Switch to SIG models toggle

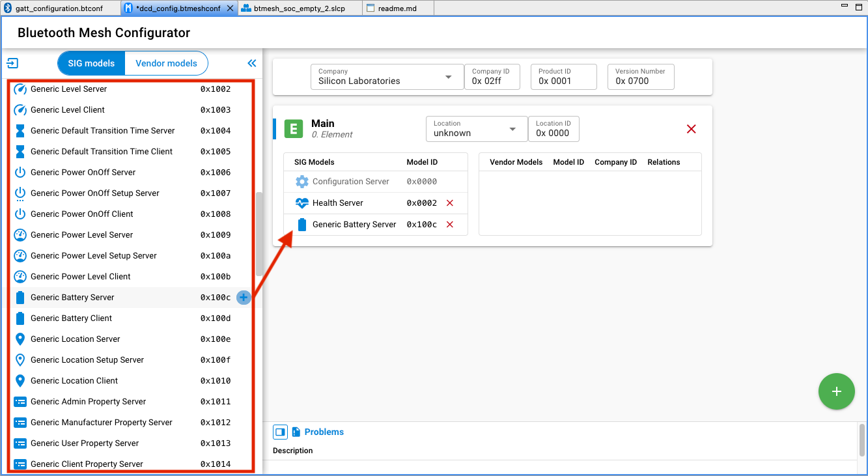91,63
